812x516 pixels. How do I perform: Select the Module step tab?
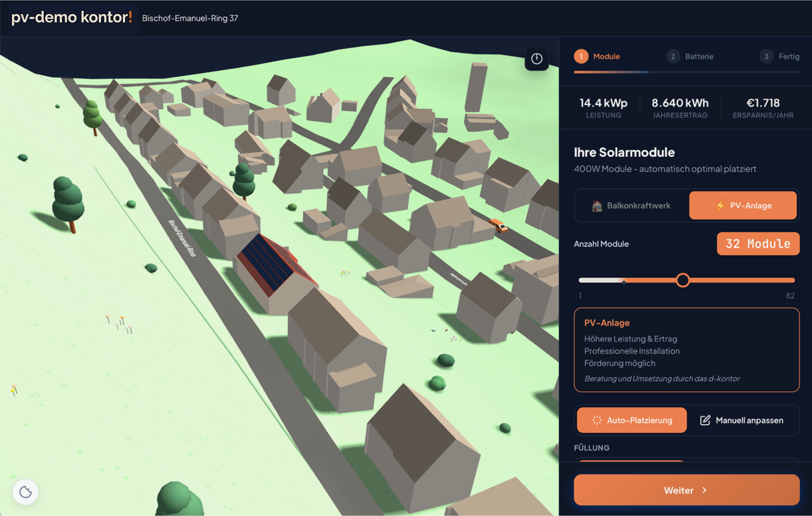597,56
